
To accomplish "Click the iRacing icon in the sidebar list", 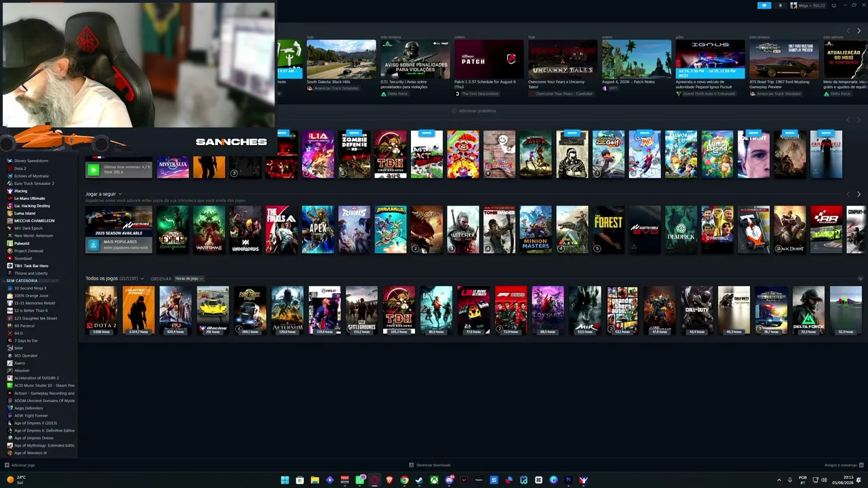I will [x=9, y=191].
